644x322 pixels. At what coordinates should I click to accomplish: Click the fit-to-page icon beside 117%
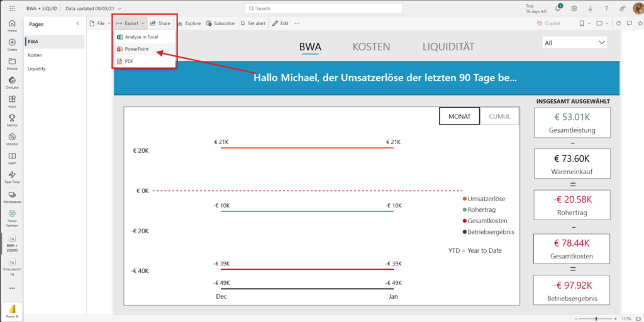640,319
